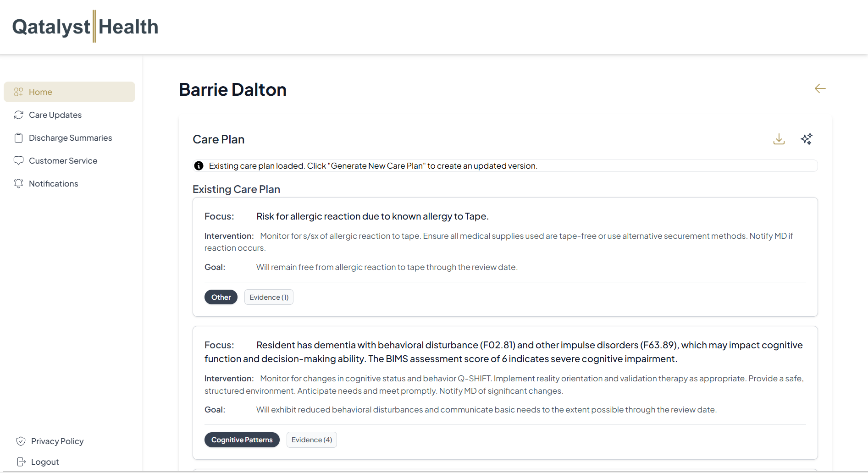Click the download care plan icon
Screen dimensions: 868x473
pyautogui.click(x=779, y=139)
